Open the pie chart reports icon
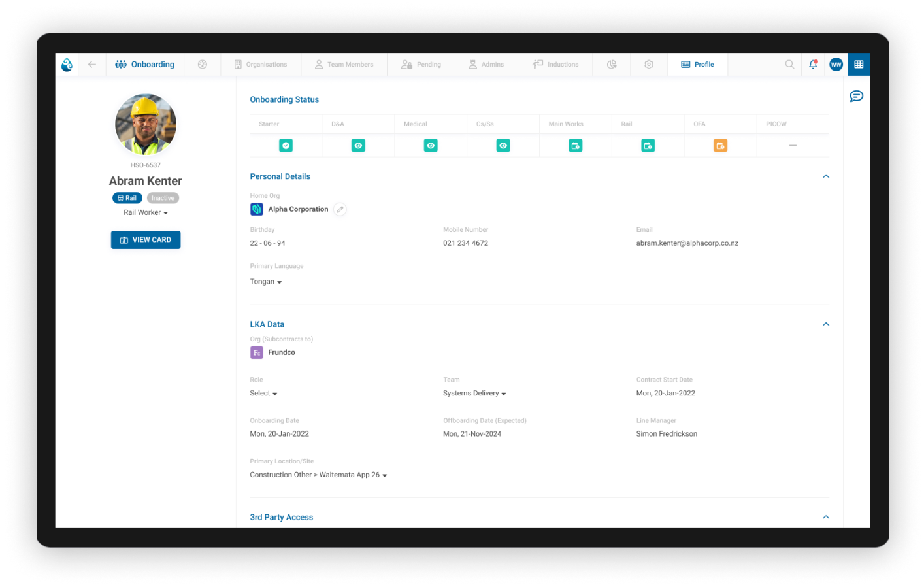 [x=612, y=65]
